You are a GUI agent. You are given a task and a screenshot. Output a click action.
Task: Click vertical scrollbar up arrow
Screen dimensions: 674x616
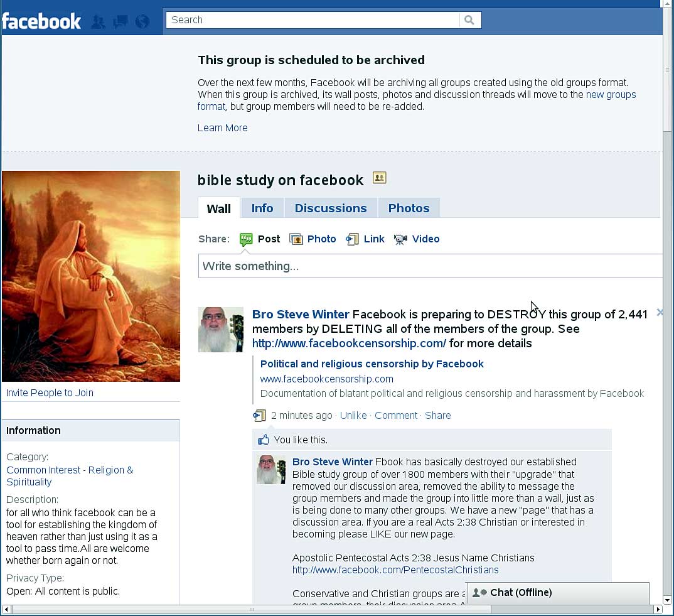click(667, 4)
